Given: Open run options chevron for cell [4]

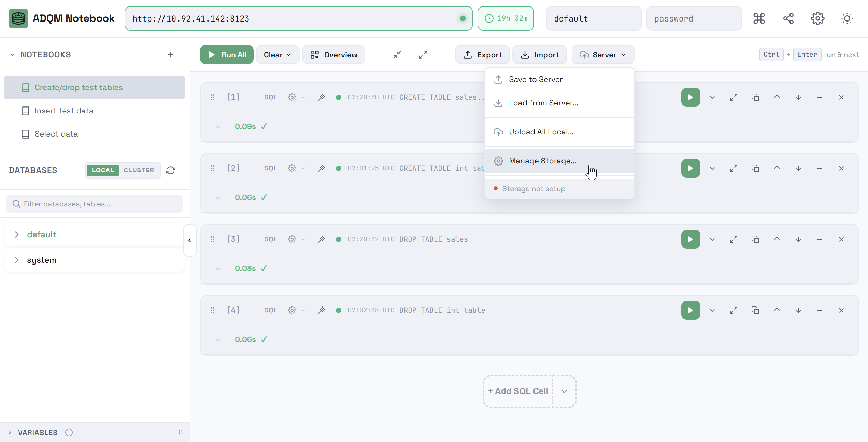Looking at the screenshot, I should point(712,310).
